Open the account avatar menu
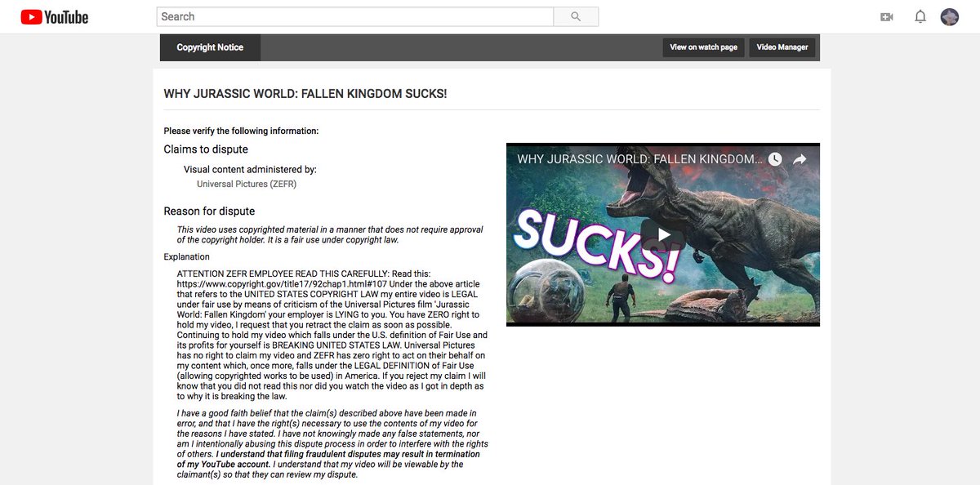Screen dimensions: 980x485 pyautogui.click(x=950, y=16)
